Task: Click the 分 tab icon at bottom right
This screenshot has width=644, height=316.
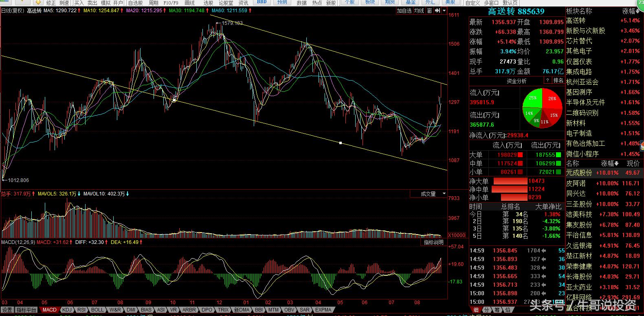Action: point(486,310)
